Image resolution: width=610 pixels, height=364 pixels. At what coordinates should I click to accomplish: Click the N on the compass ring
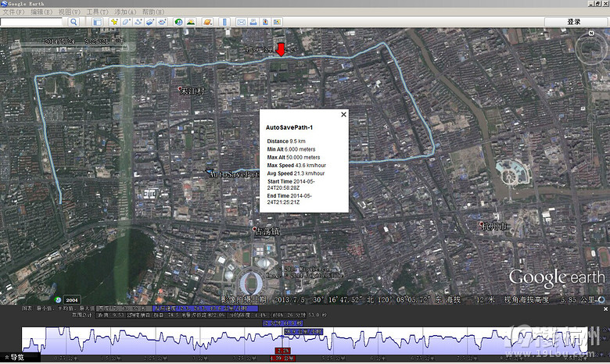tap(591, 33)
